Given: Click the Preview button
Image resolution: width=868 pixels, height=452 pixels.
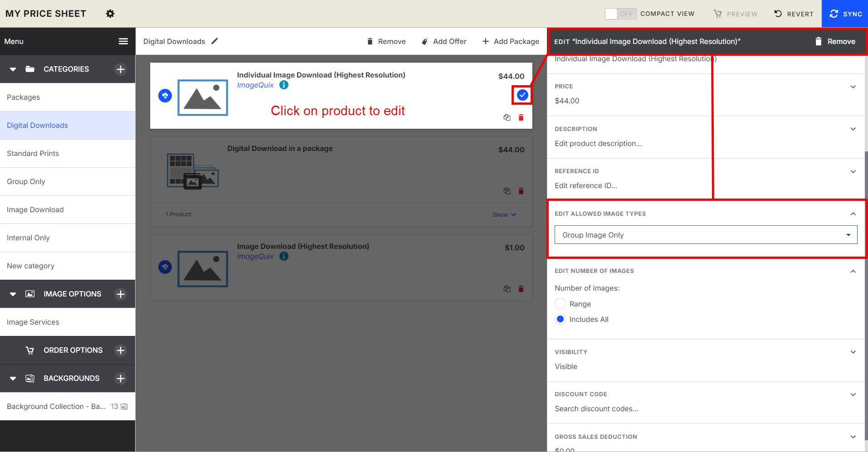Looking at the screenshot, I should click(x=735, y=14).
